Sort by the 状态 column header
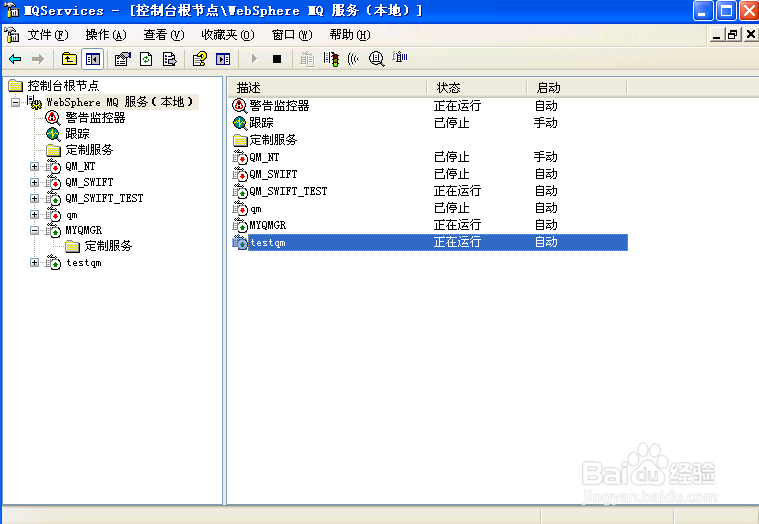759x524 pixels. coord(477,88)
